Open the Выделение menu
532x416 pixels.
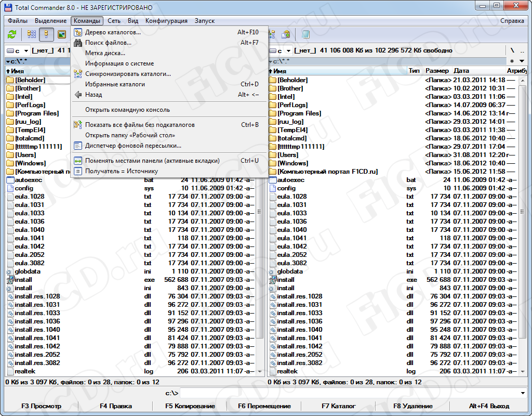pos(50,21)
